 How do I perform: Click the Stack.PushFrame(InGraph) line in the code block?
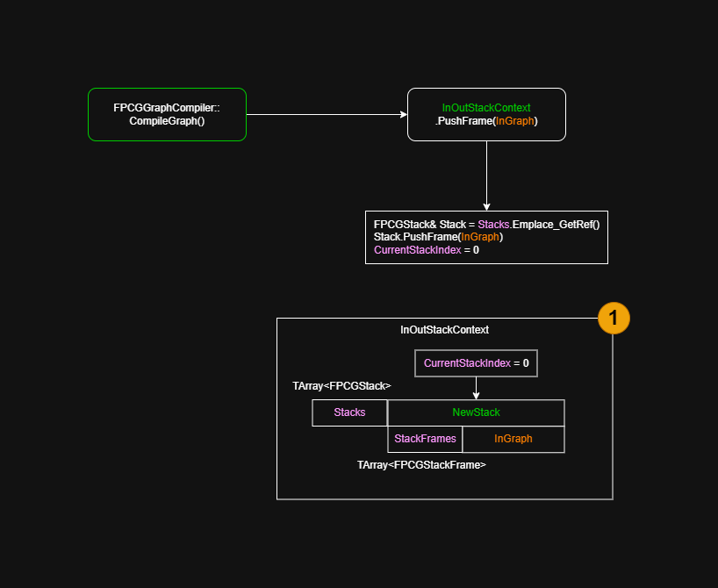coord(439,237)
